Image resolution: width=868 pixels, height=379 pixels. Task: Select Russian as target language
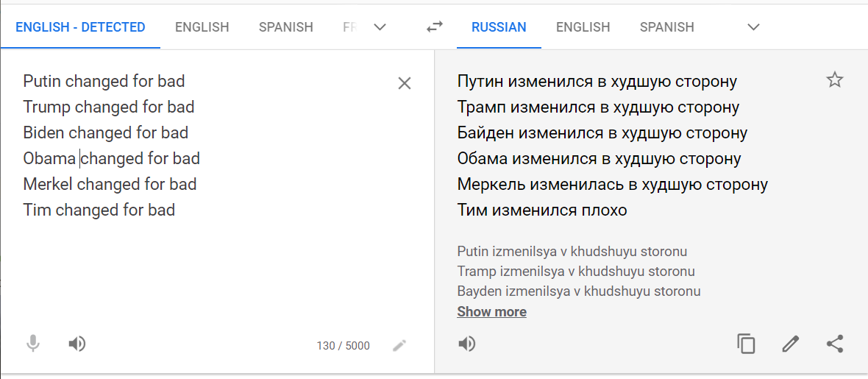[499, 27]
